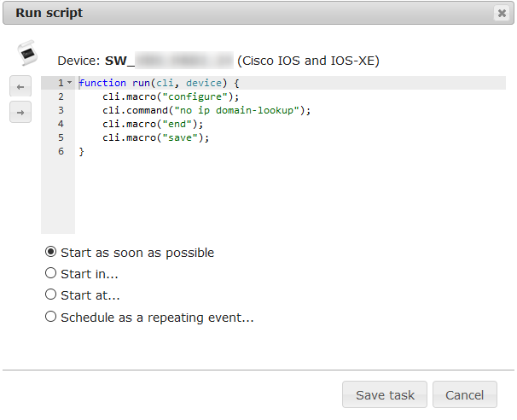Click the left arrow script navigation icon

pyautogui.click(x=20, y=86)
